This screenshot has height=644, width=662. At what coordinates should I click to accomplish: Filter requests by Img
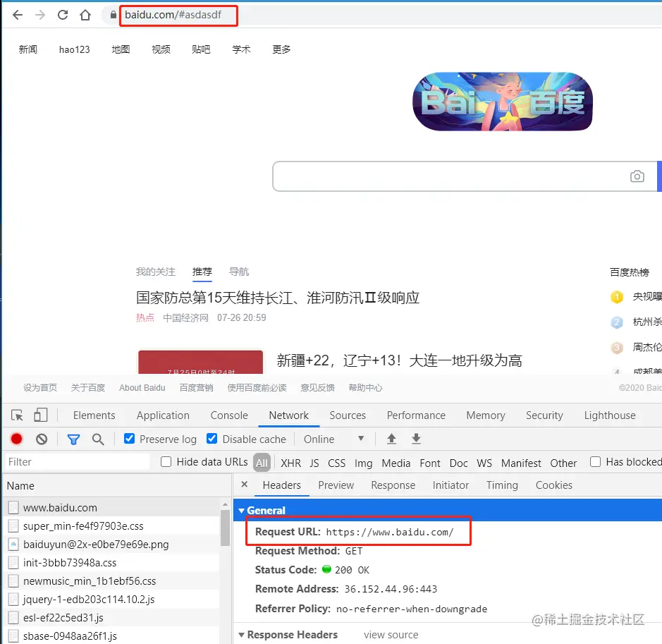[x=363, y=463]
